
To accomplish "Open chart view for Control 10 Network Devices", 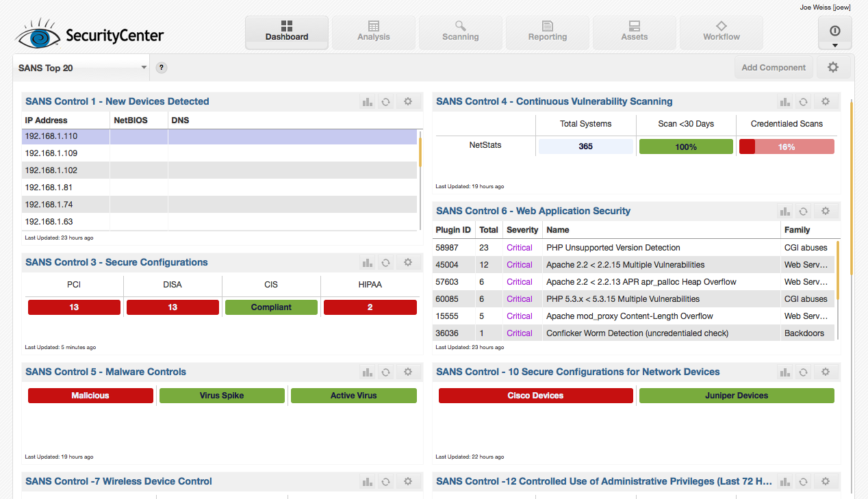I will coord(785,372).
